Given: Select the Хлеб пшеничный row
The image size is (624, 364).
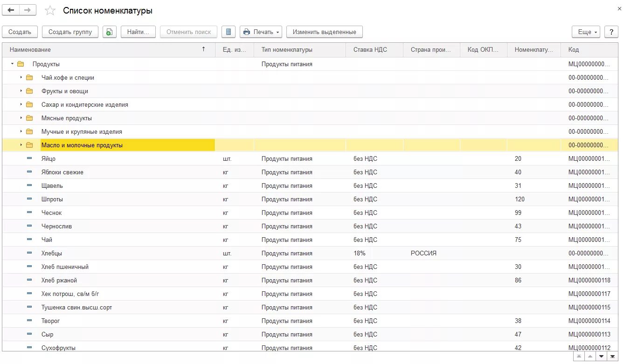Looking at the screenshot, I should (310, 267).
